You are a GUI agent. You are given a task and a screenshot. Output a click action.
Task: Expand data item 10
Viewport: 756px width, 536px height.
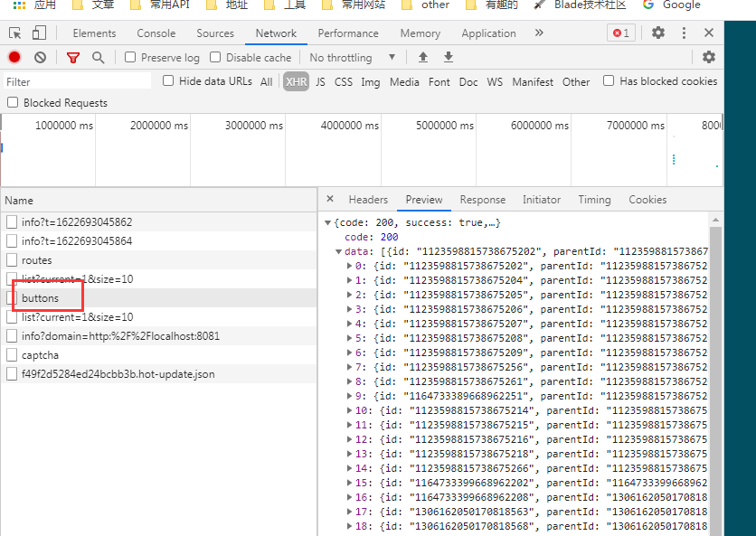pos(350,410)
